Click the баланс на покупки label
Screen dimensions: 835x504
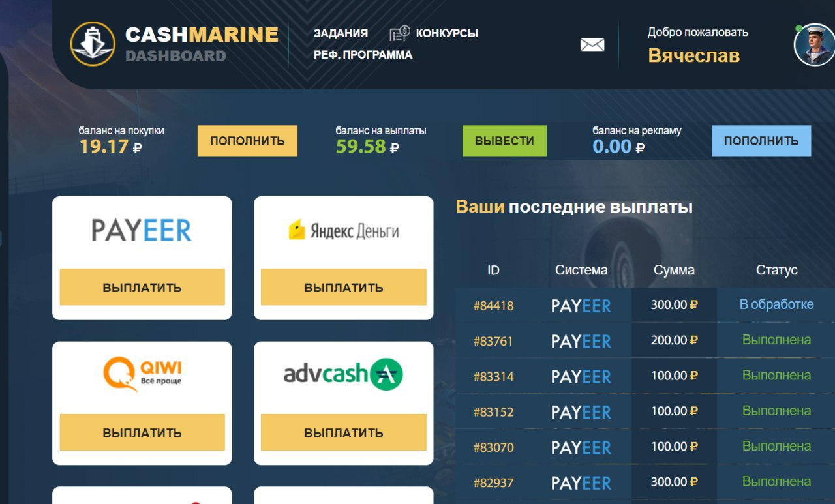tap(121, 130)
